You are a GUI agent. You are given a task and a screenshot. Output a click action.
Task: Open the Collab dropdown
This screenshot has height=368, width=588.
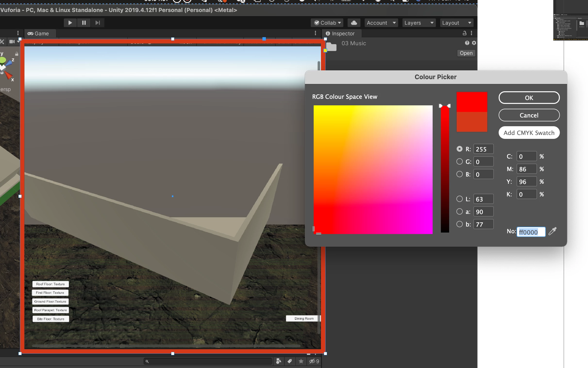pyautogui.click(x=327, y=23)
